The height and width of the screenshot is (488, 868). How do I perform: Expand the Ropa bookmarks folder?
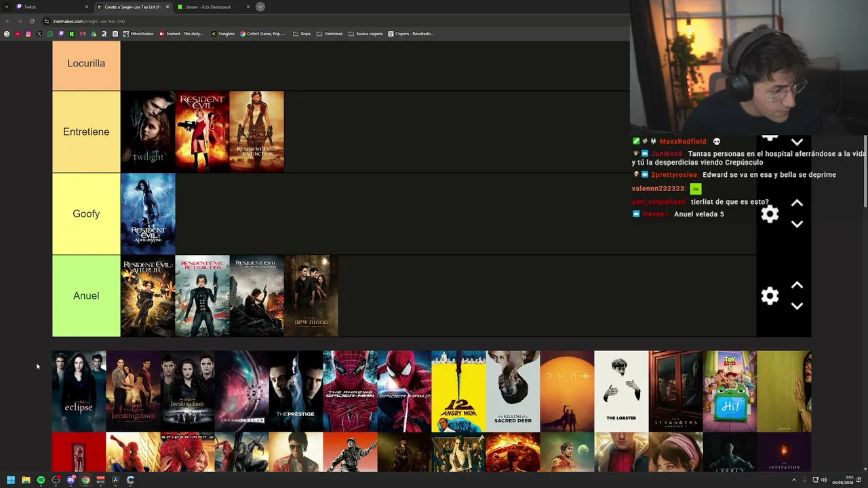(x=302, y=34)
